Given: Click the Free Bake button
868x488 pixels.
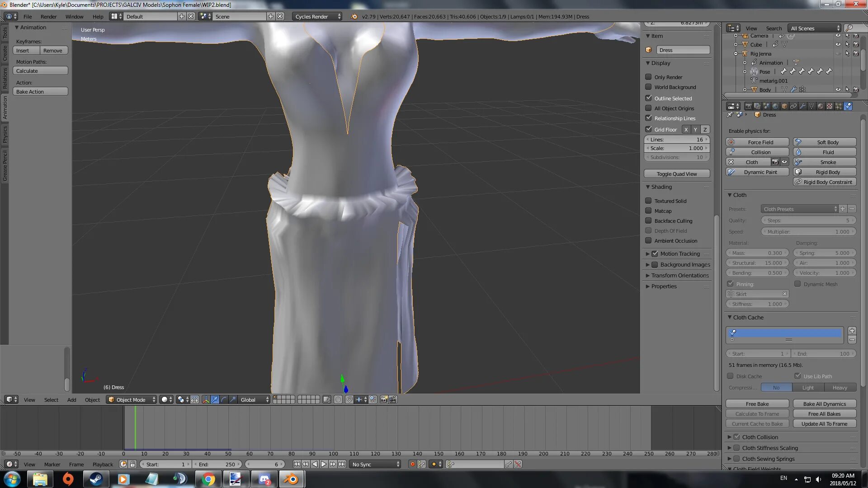Looking at the screenshot, I should [757, 404].
